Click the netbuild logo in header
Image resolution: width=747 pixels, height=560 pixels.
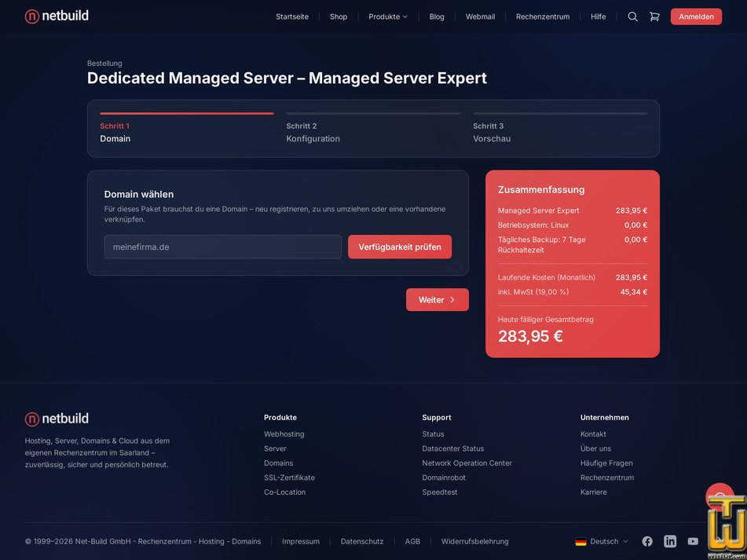[x=57, y=16]
